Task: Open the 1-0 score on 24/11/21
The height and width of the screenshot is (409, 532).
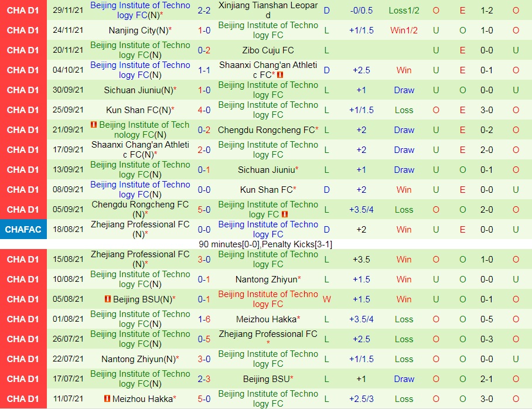Action: pos(204,30)
